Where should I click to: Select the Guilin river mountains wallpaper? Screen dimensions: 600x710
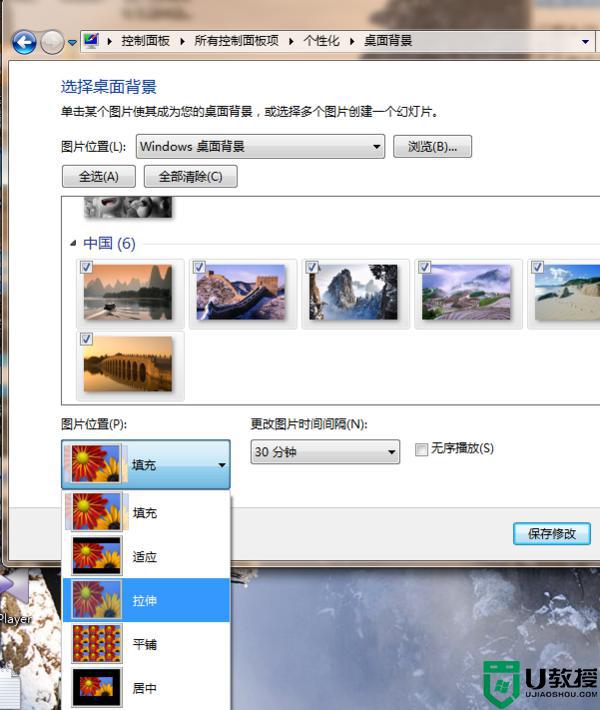tap(128, 293)
